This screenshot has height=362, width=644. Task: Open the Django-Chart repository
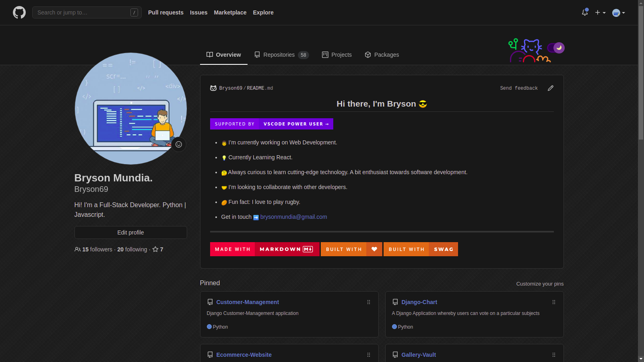(419, 302)
